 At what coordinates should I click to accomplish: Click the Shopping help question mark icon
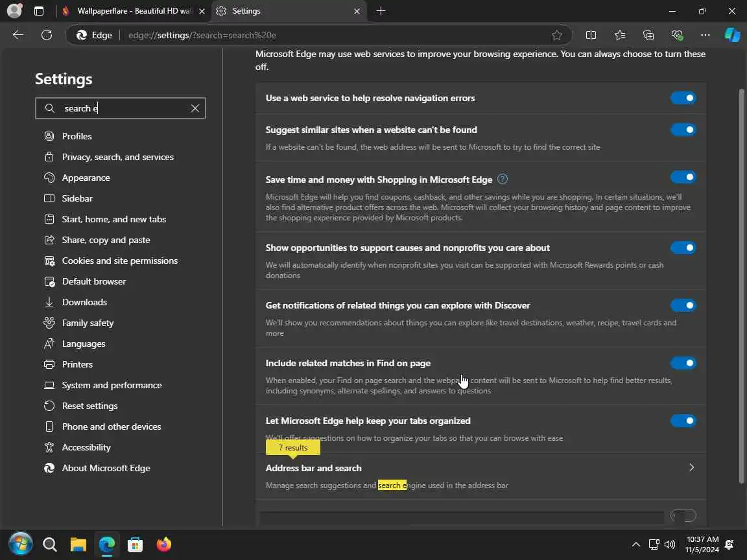(x=502, y=179)
